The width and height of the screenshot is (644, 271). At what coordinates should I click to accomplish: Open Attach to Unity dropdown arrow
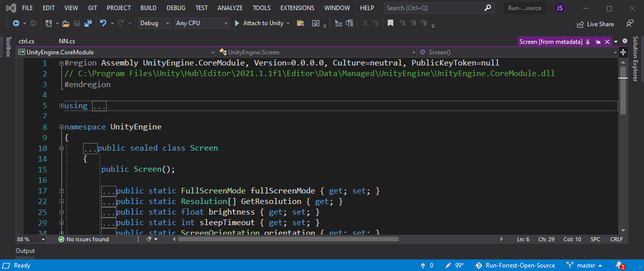pyautogui.click(x=288, y=23)
